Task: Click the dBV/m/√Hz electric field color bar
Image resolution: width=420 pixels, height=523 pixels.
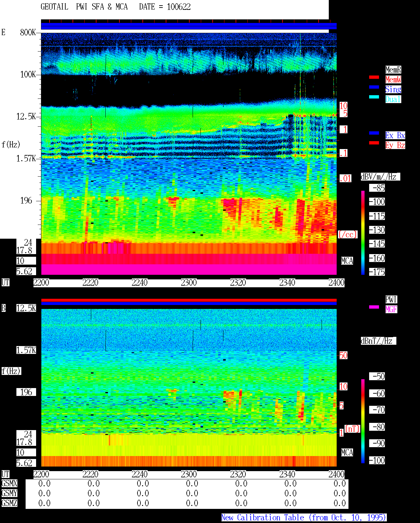Action: (x=363, y=232)
